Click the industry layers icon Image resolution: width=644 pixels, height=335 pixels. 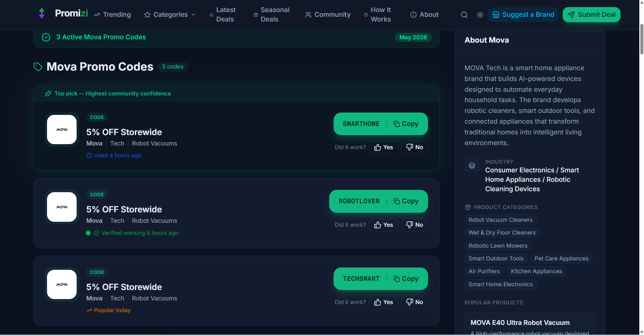click(472, 165)
